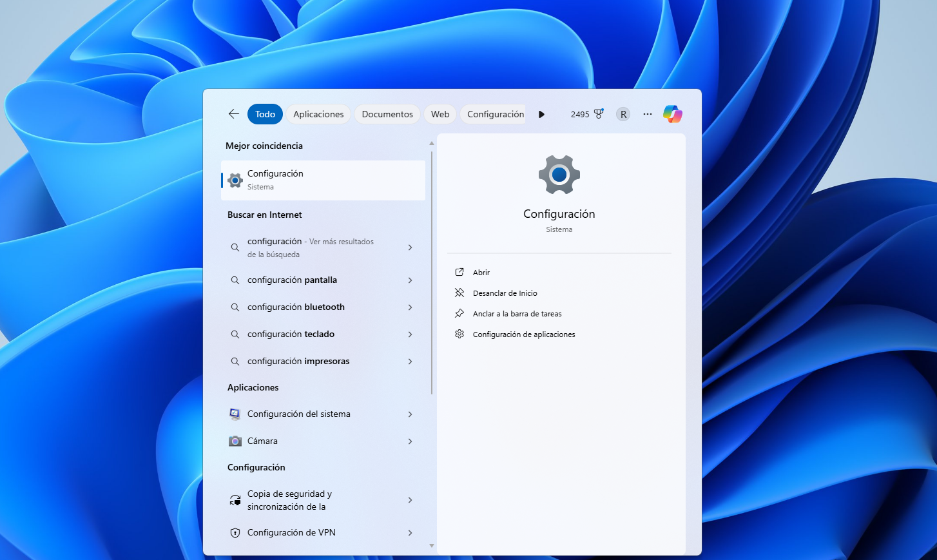
Task: Open the Copilot icon
Action: [672, 114]
